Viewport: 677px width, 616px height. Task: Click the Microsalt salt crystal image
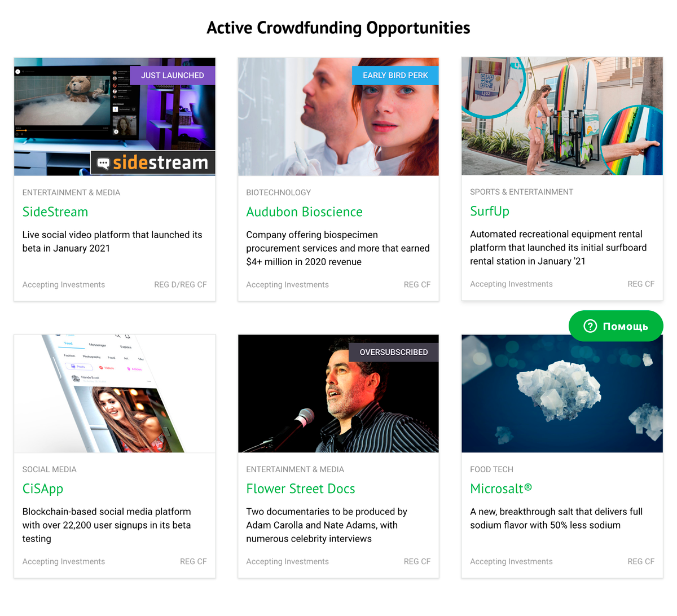click(562, 394)
